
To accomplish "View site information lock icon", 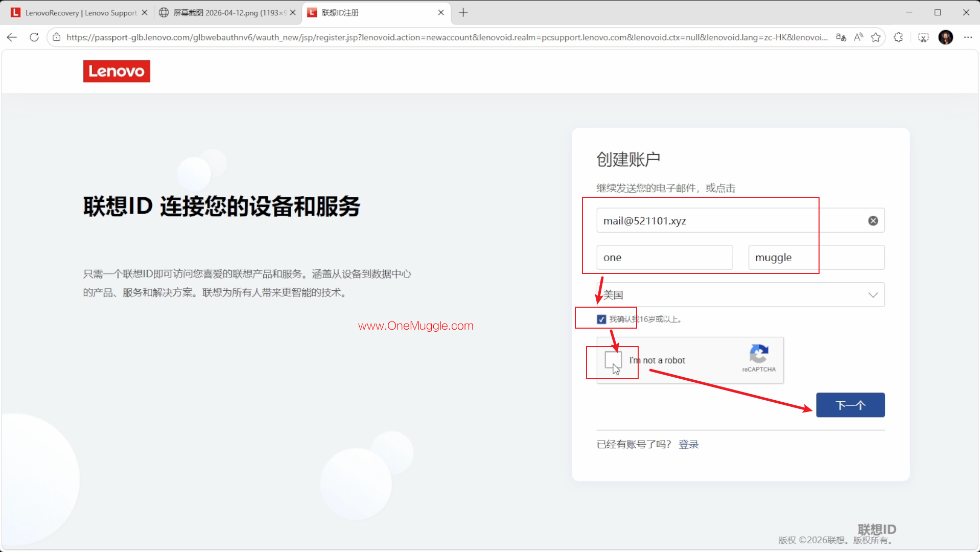I will (x=57, y=37).
